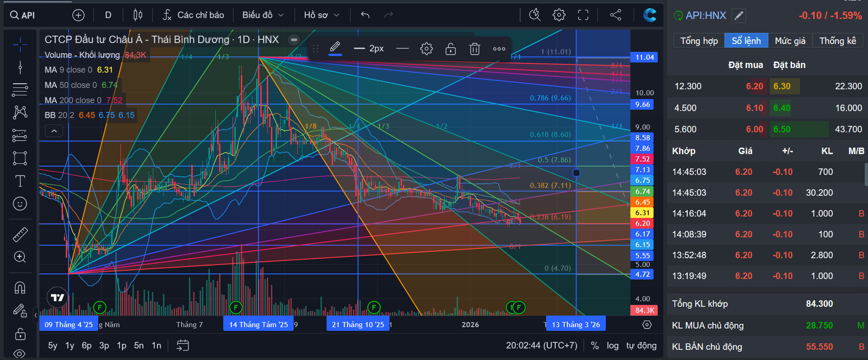This screenshot has width=868, height=360.
Task: Open quick search lightning icon
Action: point(535,15)
